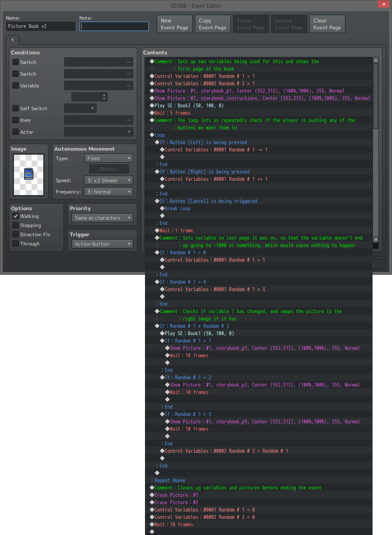Select Play SE Book1 command line

[259, 333]
